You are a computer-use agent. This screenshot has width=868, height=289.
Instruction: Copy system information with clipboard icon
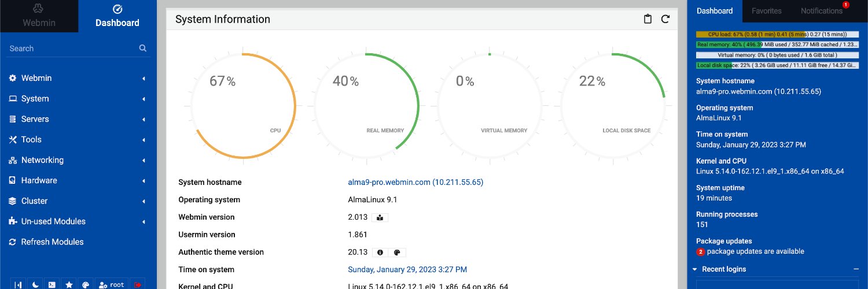648,19
